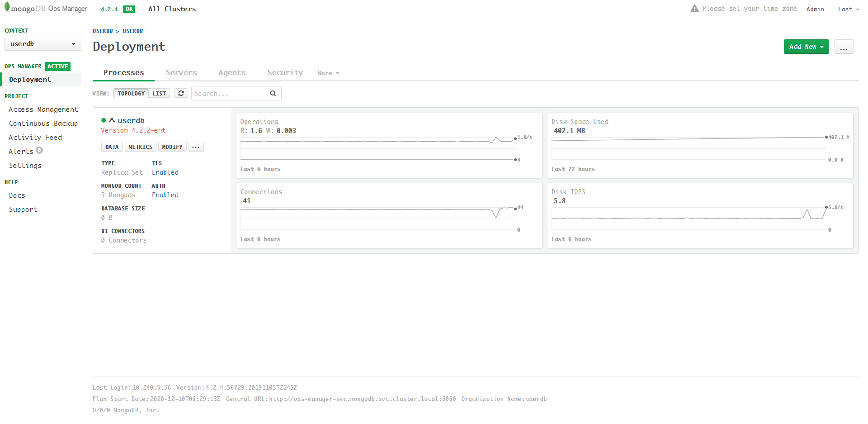The height and width of the screenshot is (424, 868).
Task: Switch to the Servers tab
Action: pyautogui.click(x=181, y=72)
